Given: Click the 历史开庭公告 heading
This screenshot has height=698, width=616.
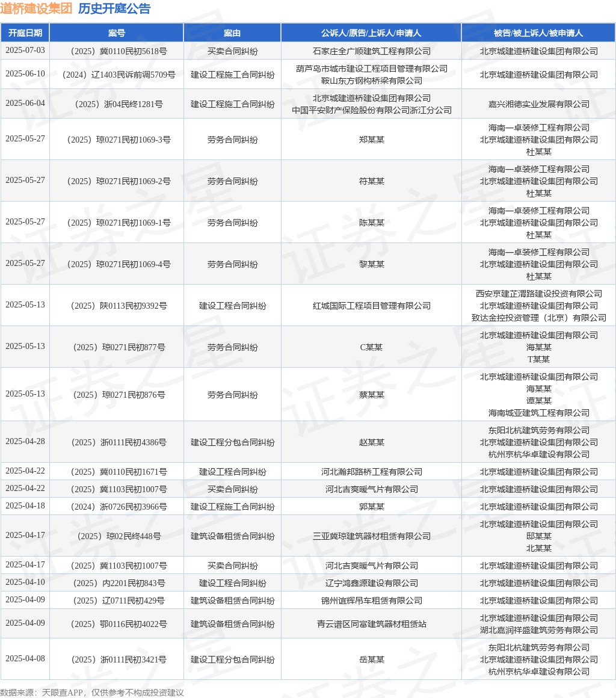Looking at the screenshot, I should click(114, 8).
